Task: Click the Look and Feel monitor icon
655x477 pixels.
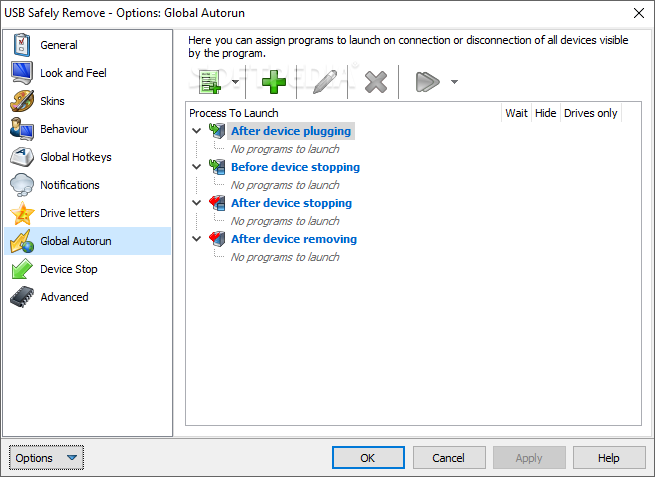Action: point(22,73)
